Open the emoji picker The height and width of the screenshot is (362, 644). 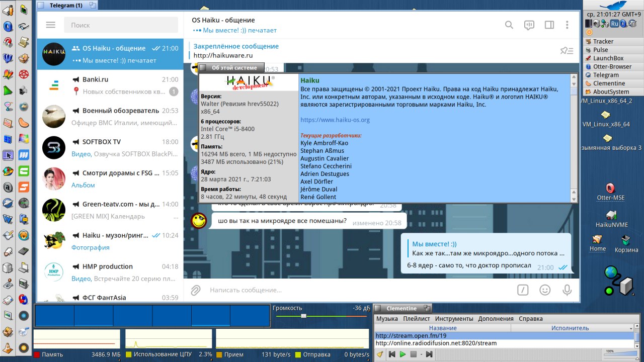[x=545, y=290]
